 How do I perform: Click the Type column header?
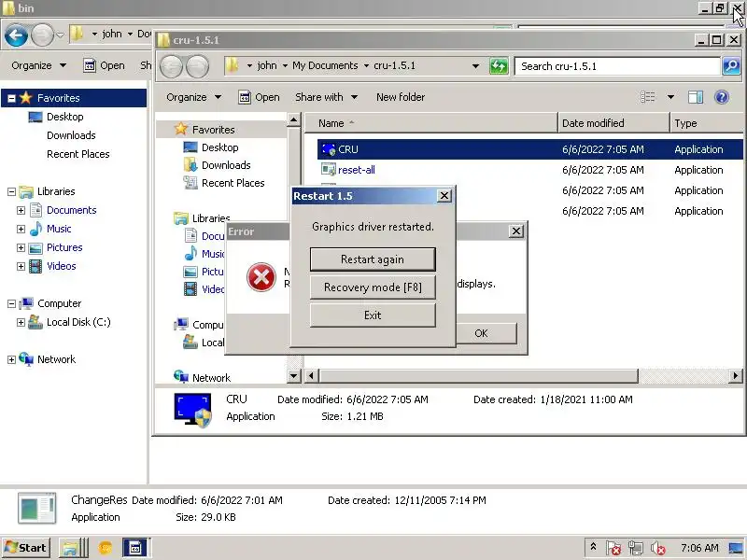click(707, 123)
